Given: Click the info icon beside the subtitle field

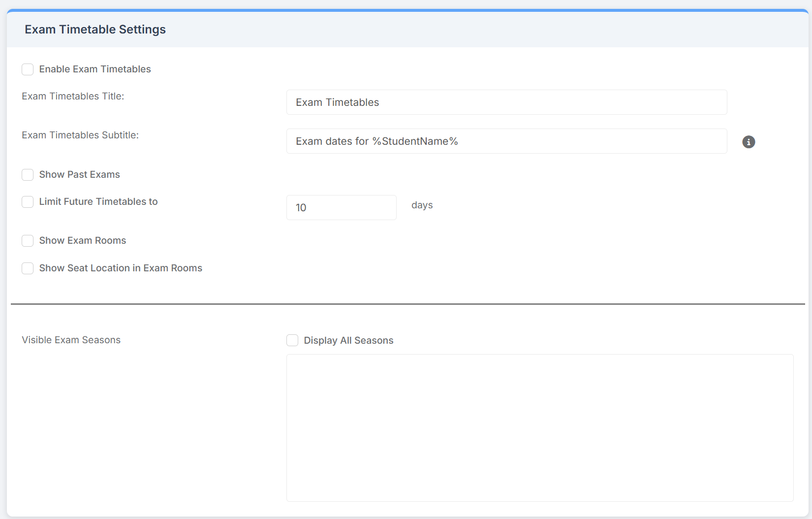Looking at the screenshot, I should [748, 142].
